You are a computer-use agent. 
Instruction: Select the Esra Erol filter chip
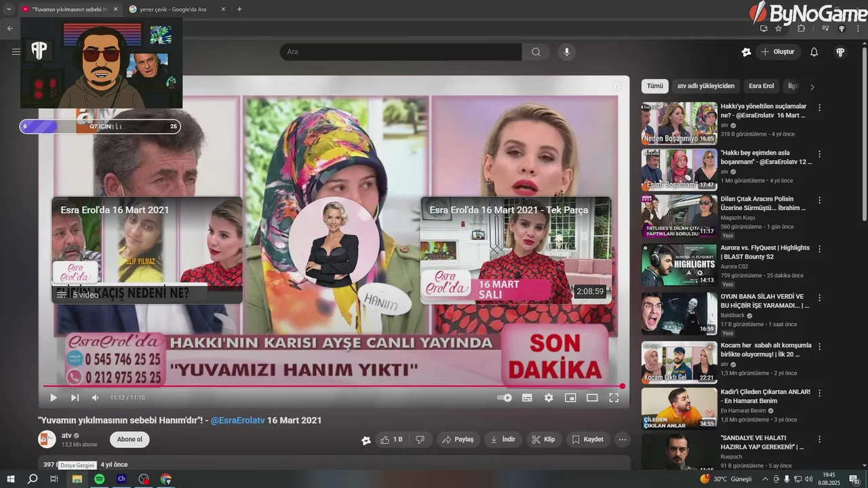point(761,86)
